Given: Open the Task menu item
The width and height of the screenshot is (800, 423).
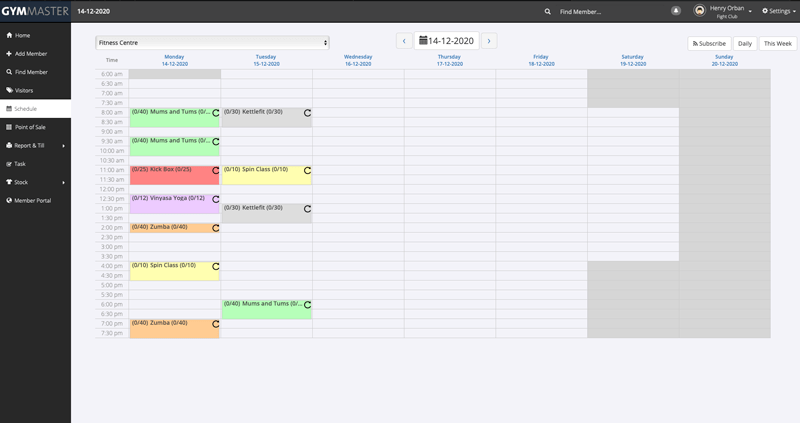Looking at the screenshot, I should pyautogui.click(x=20, y=163).
